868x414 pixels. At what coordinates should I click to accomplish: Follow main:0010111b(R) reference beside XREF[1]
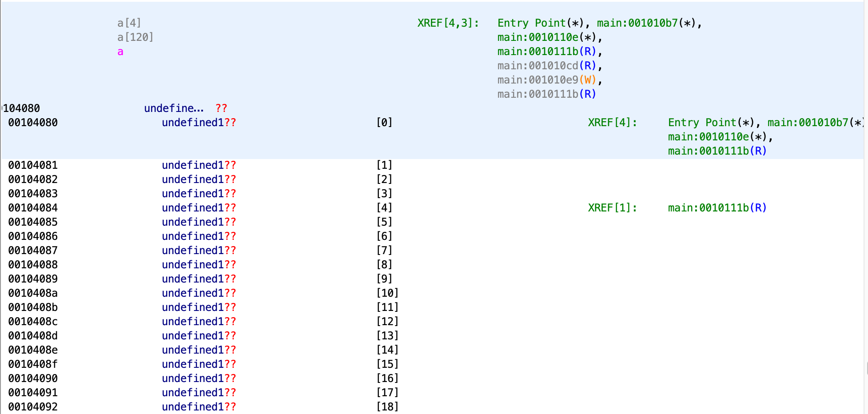click(717, 208)
